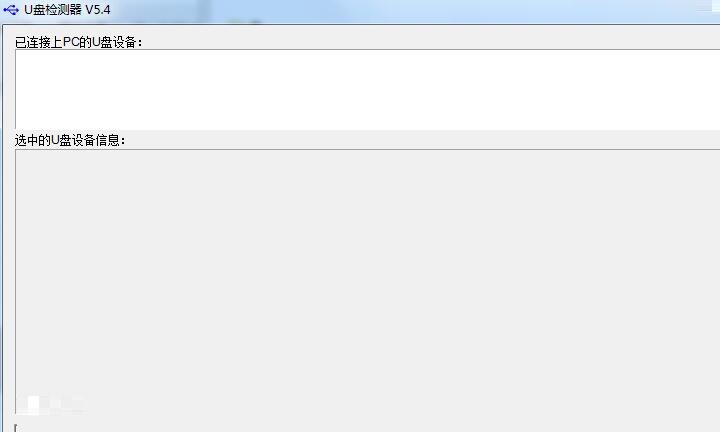Focus the empty white device listbox

367,90
